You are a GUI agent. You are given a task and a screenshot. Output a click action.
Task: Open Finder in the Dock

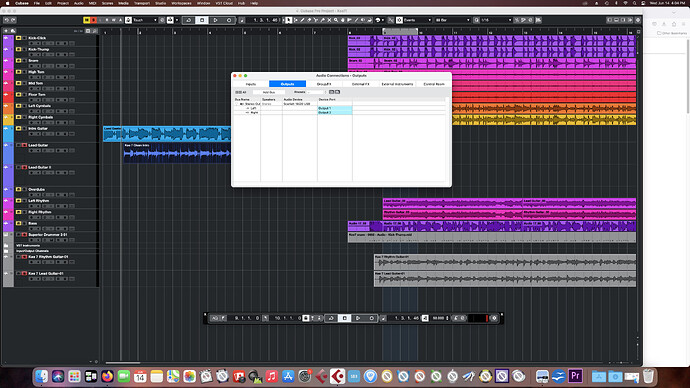(x=42, y=376)
